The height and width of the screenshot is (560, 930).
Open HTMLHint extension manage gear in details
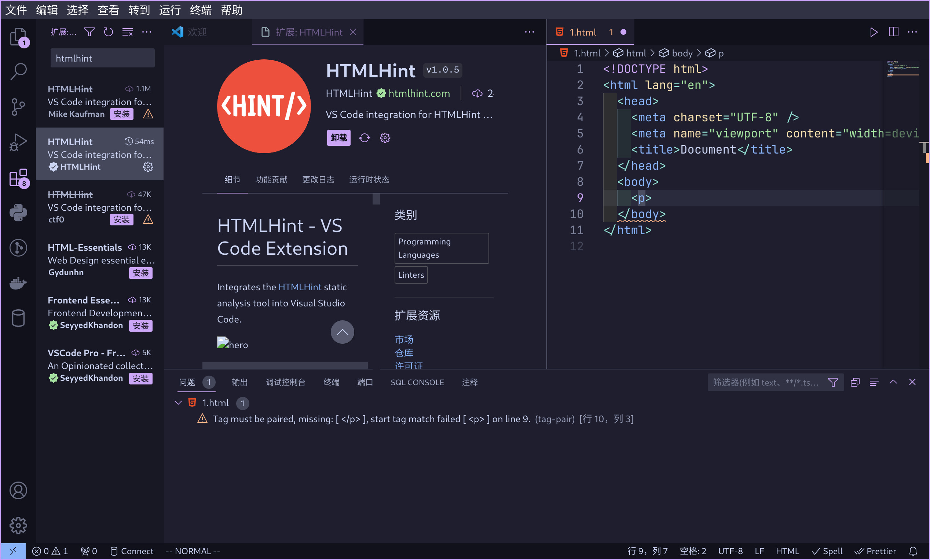pyautogui.click(x=385, y=138)
